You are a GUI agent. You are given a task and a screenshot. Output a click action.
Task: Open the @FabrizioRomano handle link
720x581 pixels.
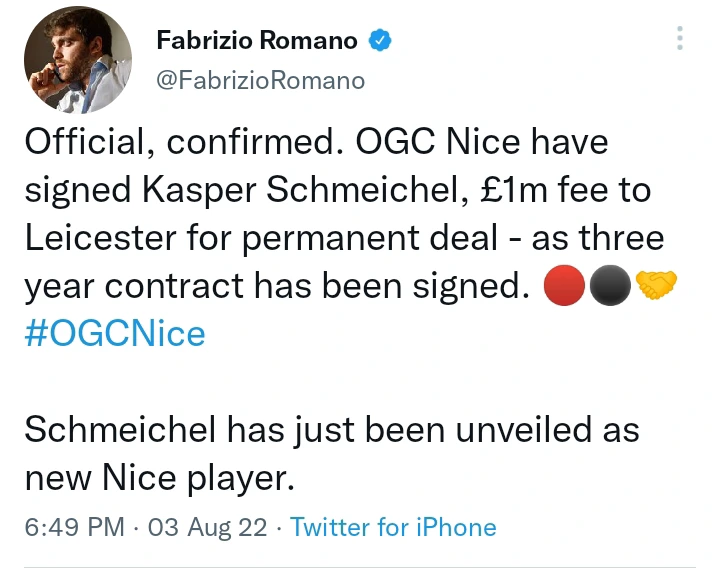click(260, 79)
